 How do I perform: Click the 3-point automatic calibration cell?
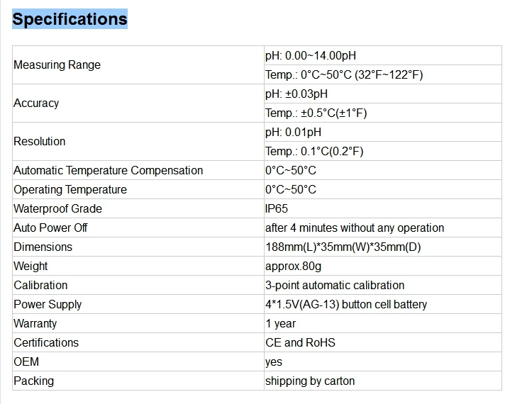pos(383,285)
